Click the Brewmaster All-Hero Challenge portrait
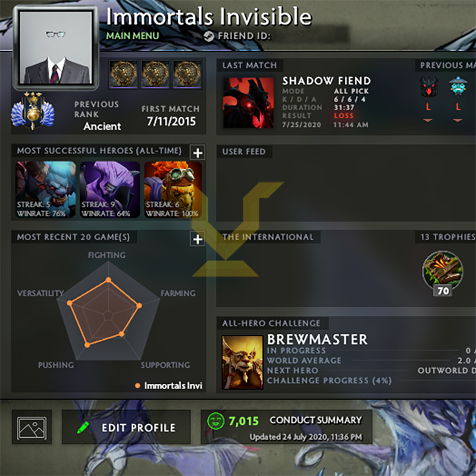Viewport: 476px width, 476px height. tap(242, 362)
